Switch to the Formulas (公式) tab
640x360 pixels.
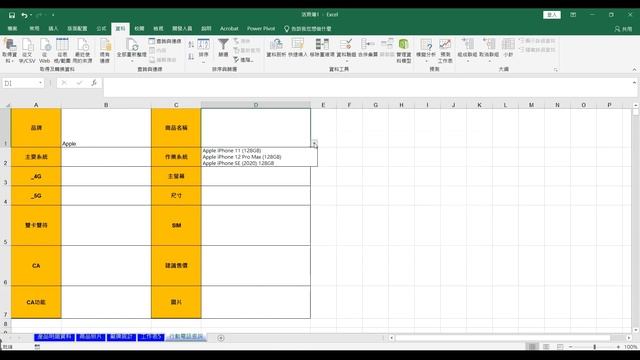[101, 29]
